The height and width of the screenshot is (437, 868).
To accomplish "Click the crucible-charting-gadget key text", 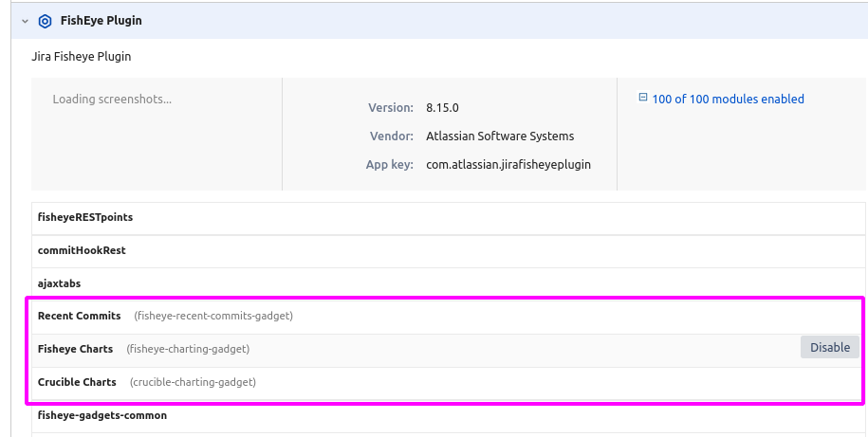I will pyautogui.click(x=193, y=382).
